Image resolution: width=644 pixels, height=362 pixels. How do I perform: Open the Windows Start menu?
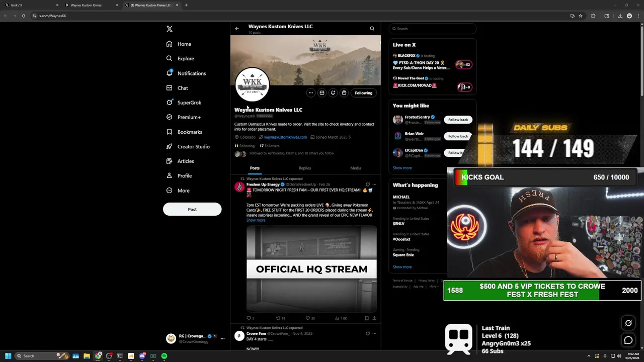[x=8, y=356]
